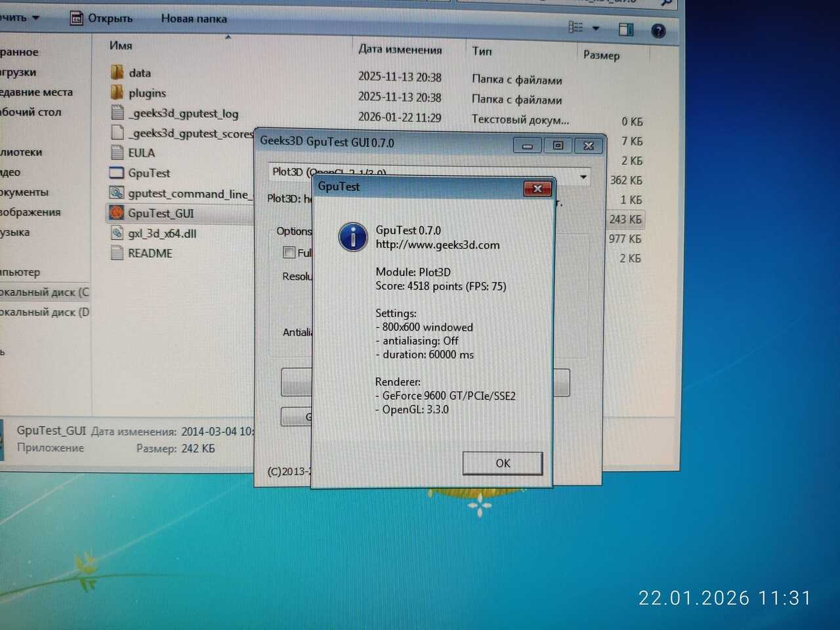Click the 977 КБ size cell
The image size is (840, 630).
[x=625, y=239]
